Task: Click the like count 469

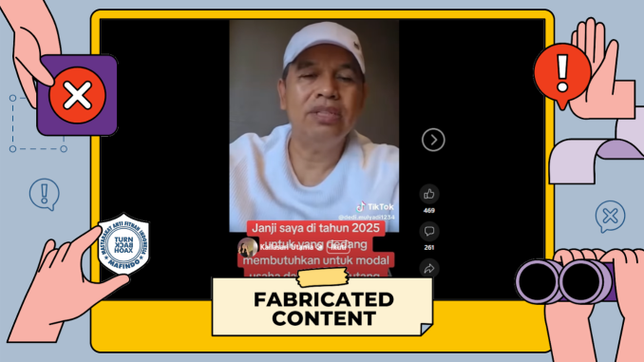Action: (429, 210)
